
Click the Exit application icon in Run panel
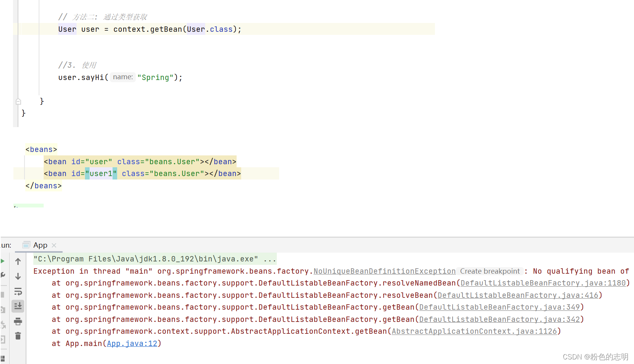pyautogui.click(x=2, y=340)
